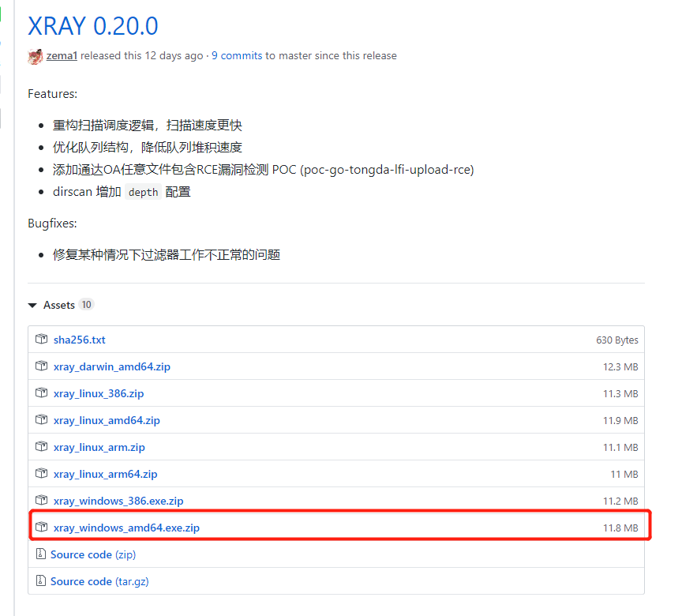682x616 pixels.
Task: Click the 11 MB size value
Action: coord(624,475)
